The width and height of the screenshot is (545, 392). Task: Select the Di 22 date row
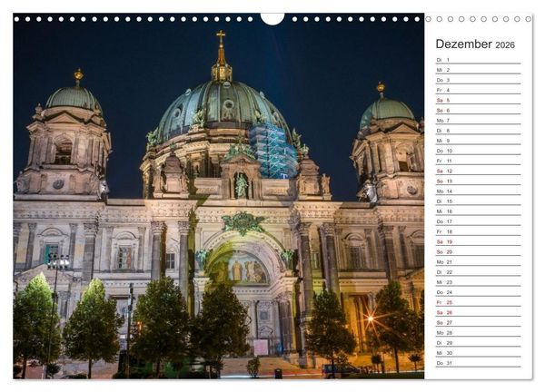click(x=479, y=272)
